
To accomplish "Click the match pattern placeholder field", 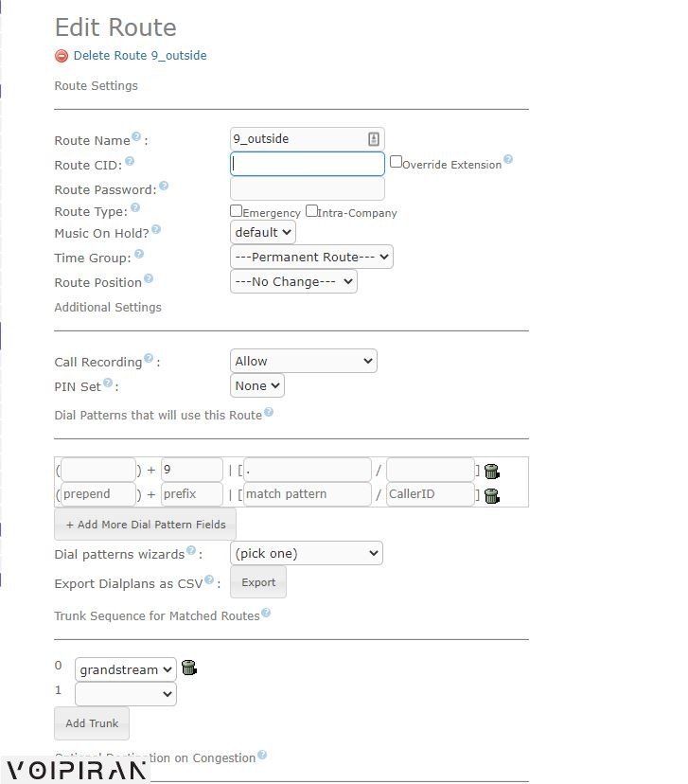I will 308,494.
